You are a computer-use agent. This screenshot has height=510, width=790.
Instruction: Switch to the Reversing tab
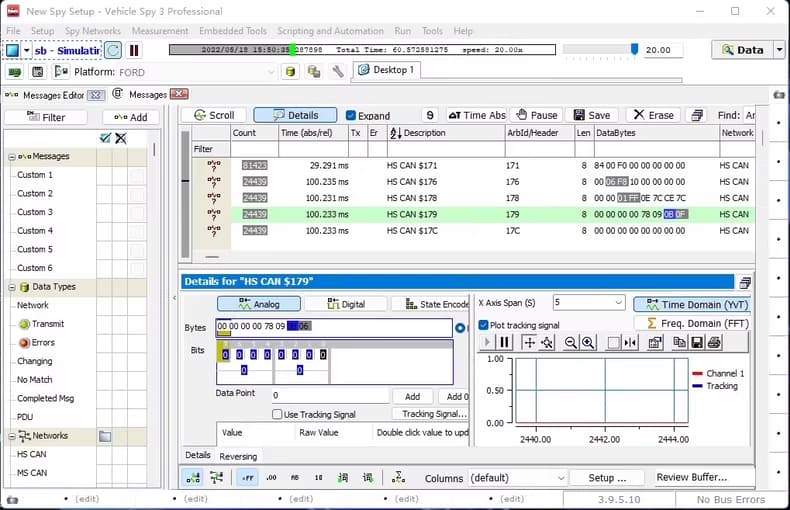click(238, 456)
